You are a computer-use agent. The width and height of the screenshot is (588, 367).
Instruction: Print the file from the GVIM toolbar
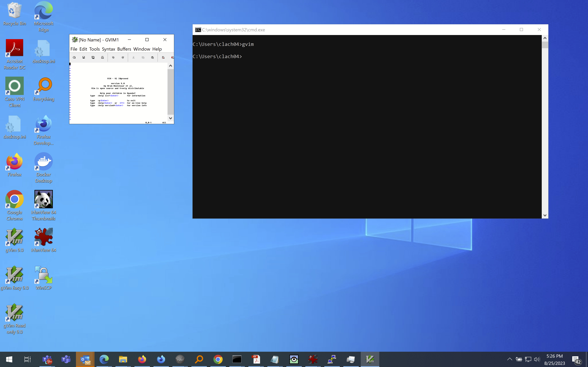(102, 57)
